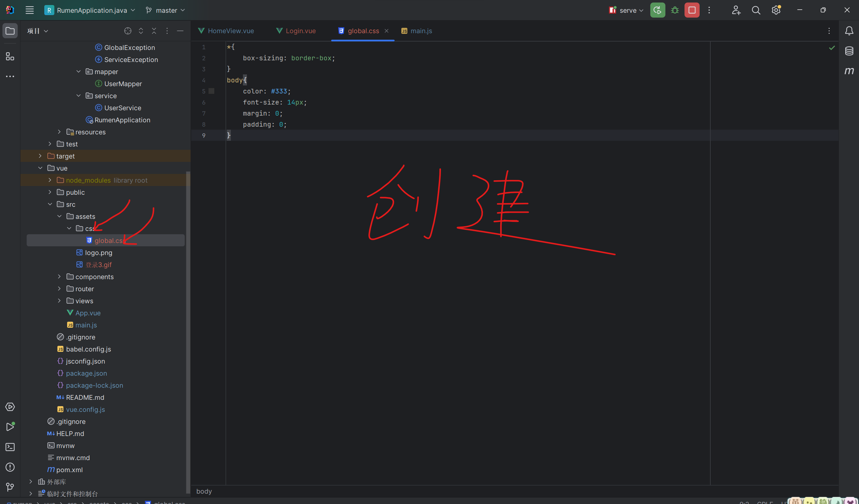Collapse the CSS body block with its fold toggle

click(222, 80)
